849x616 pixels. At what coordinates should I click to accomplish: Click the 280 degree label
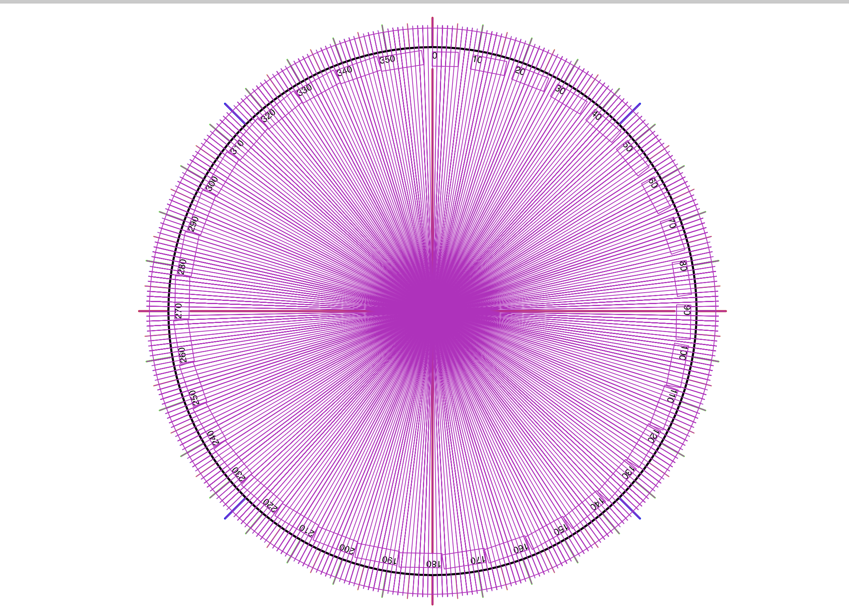click(x=182, y=266)
